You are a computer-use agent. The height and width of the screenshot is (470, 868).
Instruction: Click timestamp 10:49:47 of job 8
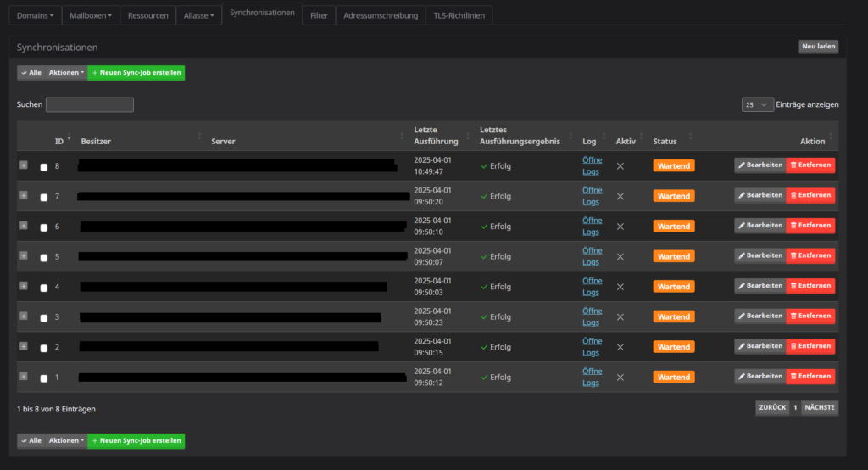coord(428,172)
